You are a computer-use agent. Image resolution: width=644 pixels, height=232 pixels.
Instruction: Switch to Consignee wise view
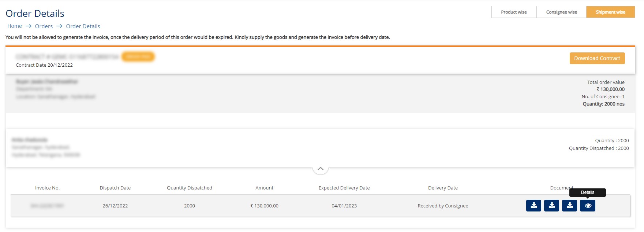click(561, 12)
